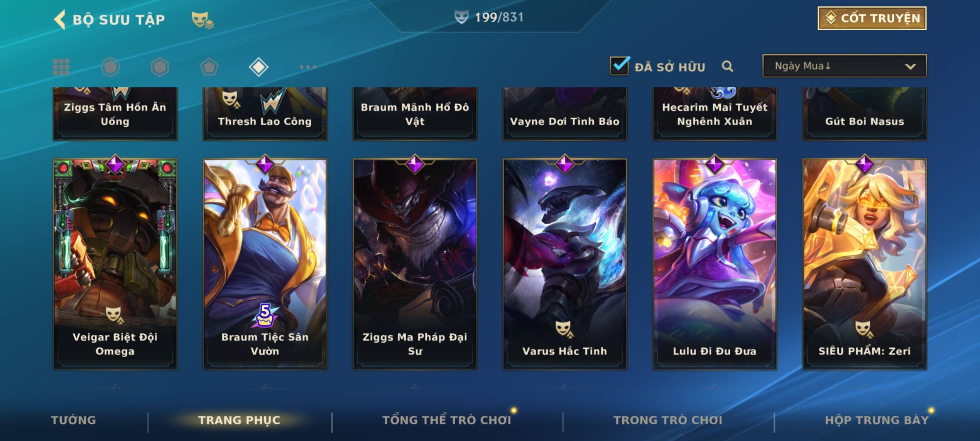Click the dropdown chevron arrow for sorting
The width and height of the screenshot is (980, 441).
[x=910, y=67]
